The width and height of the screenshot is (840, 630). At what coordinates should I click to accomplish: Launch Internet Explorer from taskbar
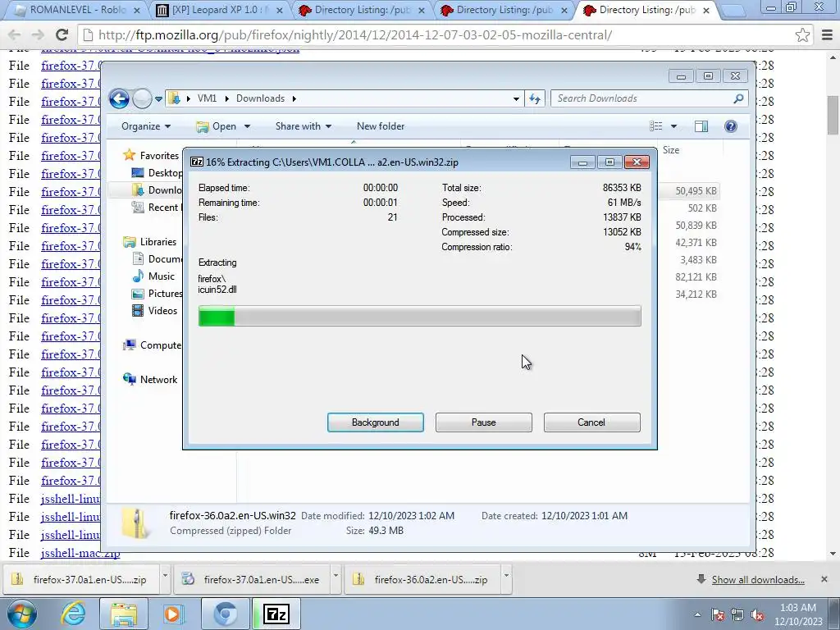(73, 614)
